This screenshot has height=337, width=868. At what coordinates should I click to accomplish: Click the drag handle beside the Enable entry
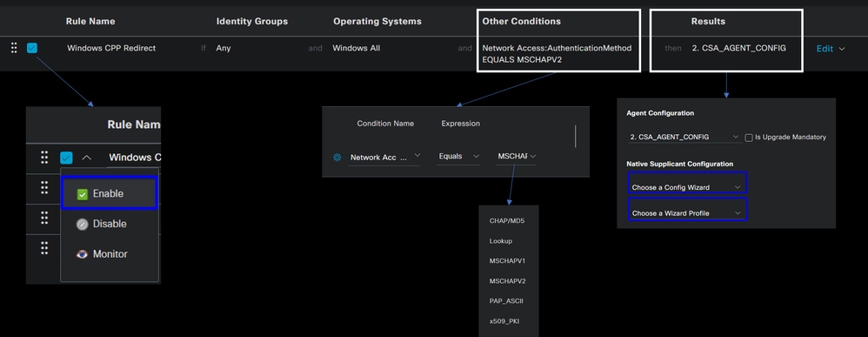click(44, 187)
